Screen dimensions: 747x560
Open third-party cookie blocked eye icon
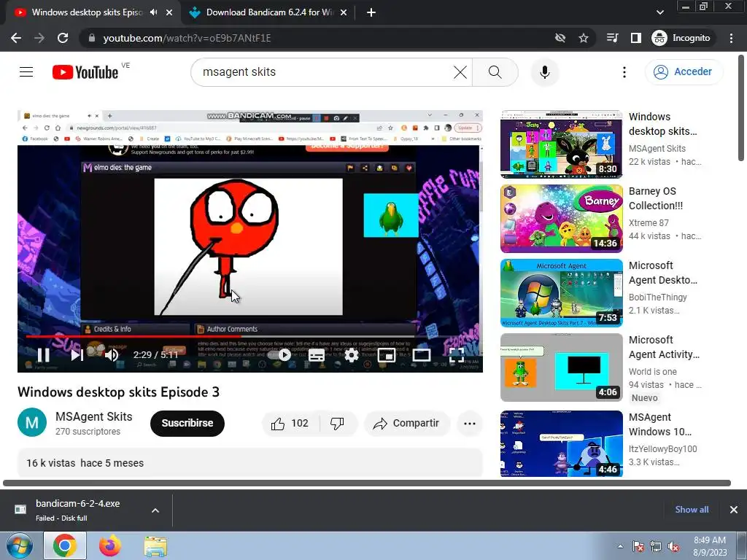[x=560, y=38]
